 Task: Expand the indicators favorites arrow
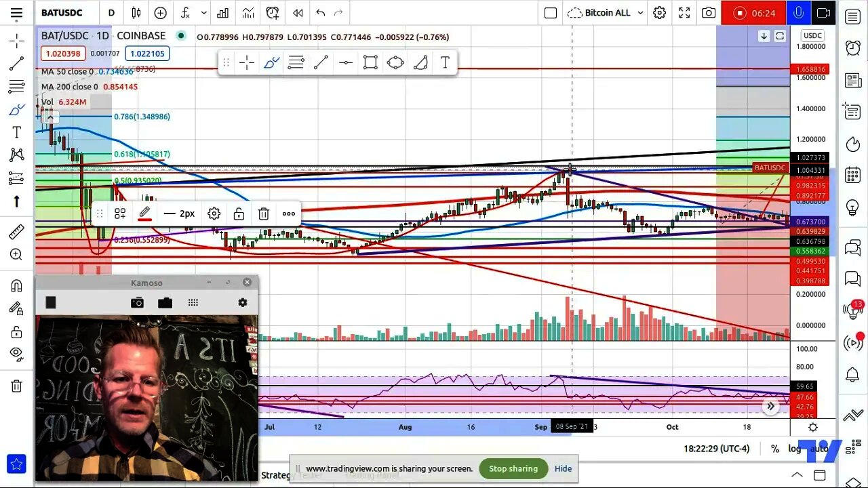pyautogui.click(x=203, y=13)
